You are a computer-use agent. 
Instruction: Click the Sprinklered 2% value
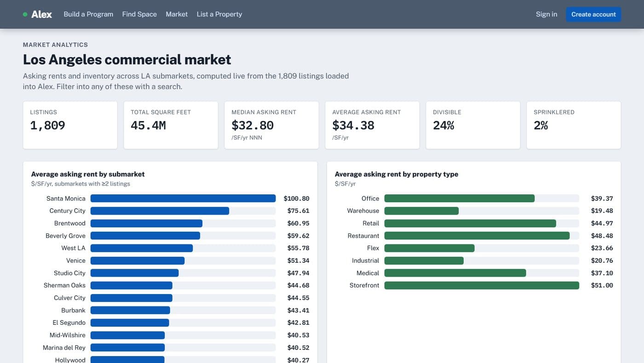(541, 125)
